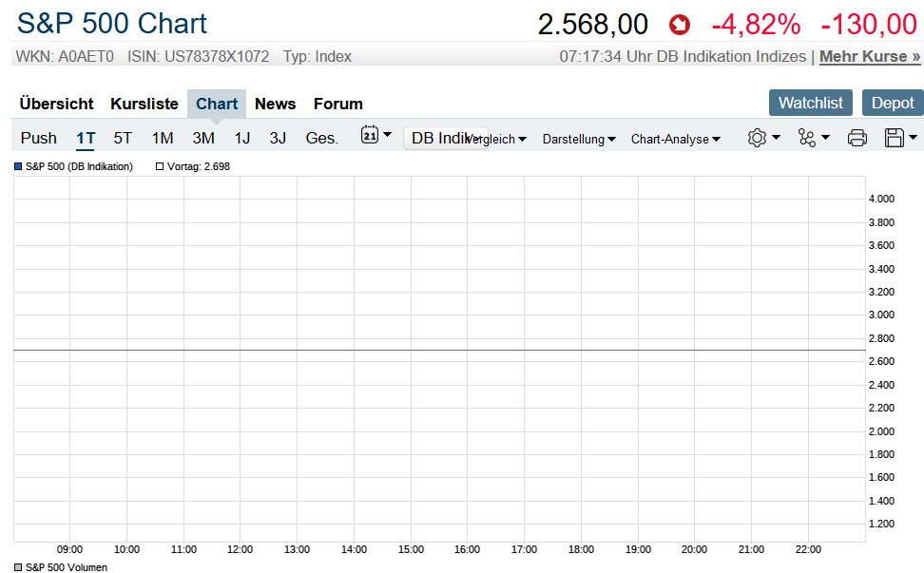The height and width of the screenshot is (573, 924).
Task: Expand the Chart-Analyse dropdown
Action: pyautogui.click(x=675, y=139)
